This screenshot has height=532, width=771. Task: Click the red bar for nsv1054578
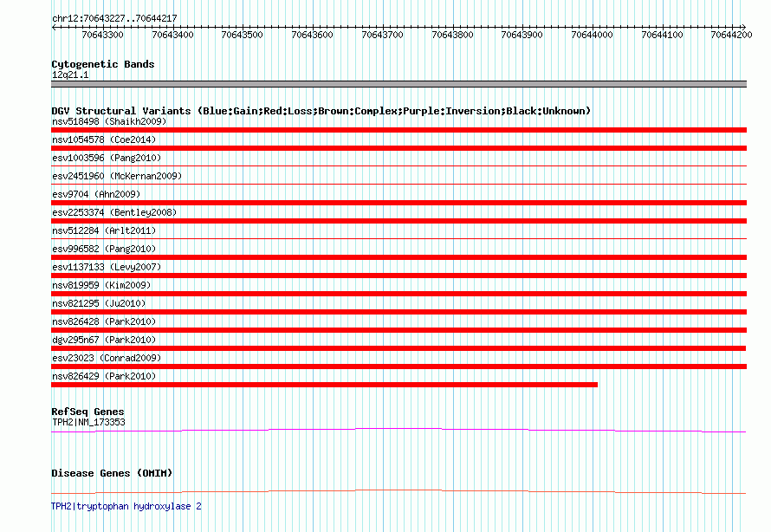click(398, 148)
